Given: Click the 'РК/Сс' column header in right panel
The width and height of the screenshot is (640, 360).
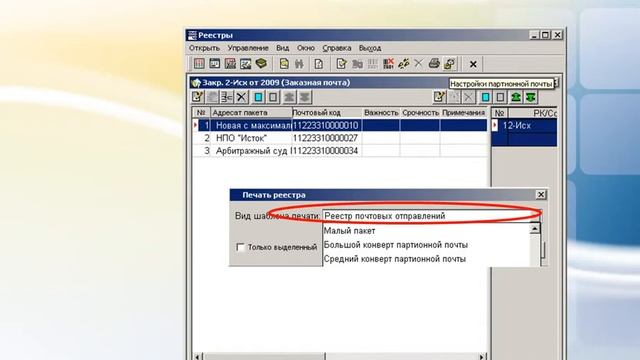Looking at the screenshot, I should click(532, 113).
